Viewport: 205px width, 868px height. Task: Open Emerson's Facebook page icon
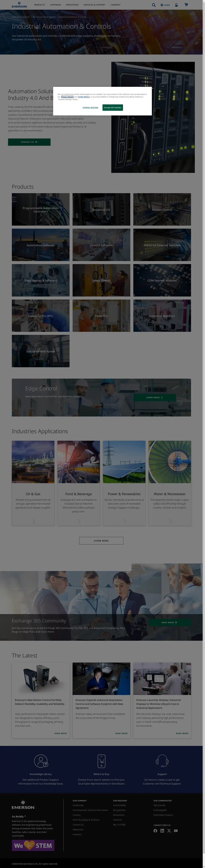pyautogui.click(x=155, y=831)
